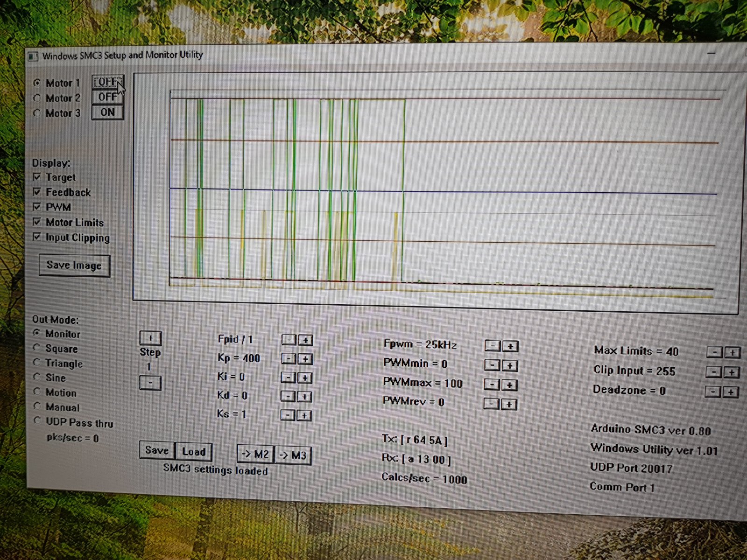Decrease PWMrev with the minus button
The height and width of the screenshot is (560, 747).
[x=491, y=404]
